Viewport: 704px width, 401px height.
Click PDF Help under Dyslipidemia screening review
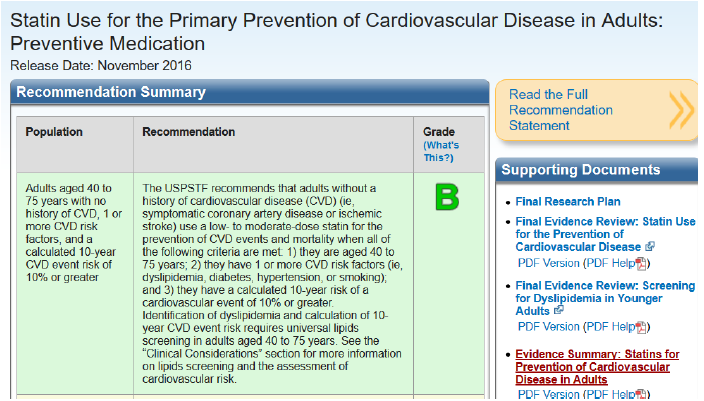(x=611, y=327)
